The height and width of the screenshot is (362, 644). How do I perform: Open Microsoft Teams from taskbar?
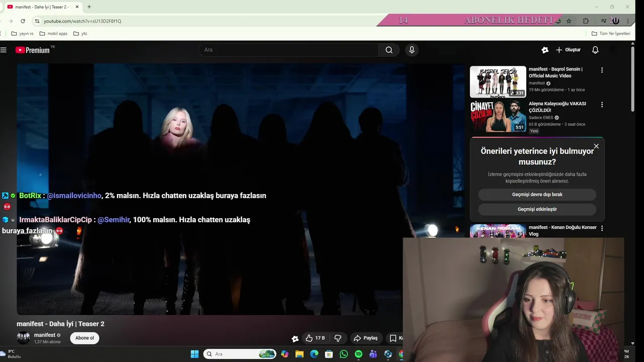tap(373, 354)
